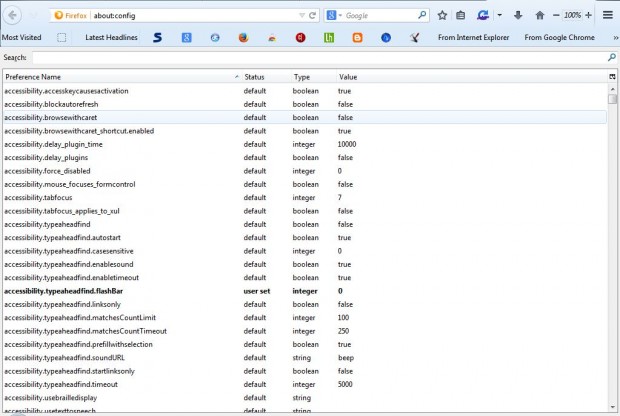The width and height of the screenshot is (620, 416).
Task: Bookmark this page with the star icon
Action: pos(442,15)
